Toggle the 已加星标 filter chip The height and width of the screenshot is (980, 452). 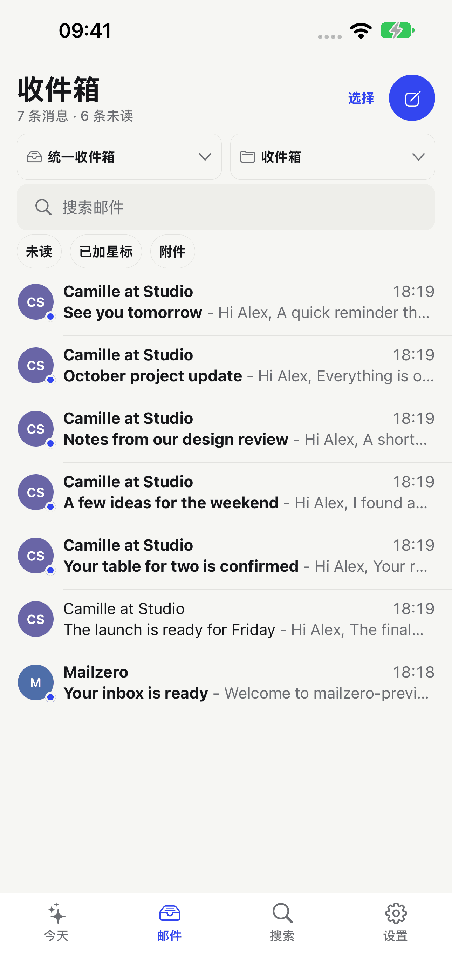(106, 251)
